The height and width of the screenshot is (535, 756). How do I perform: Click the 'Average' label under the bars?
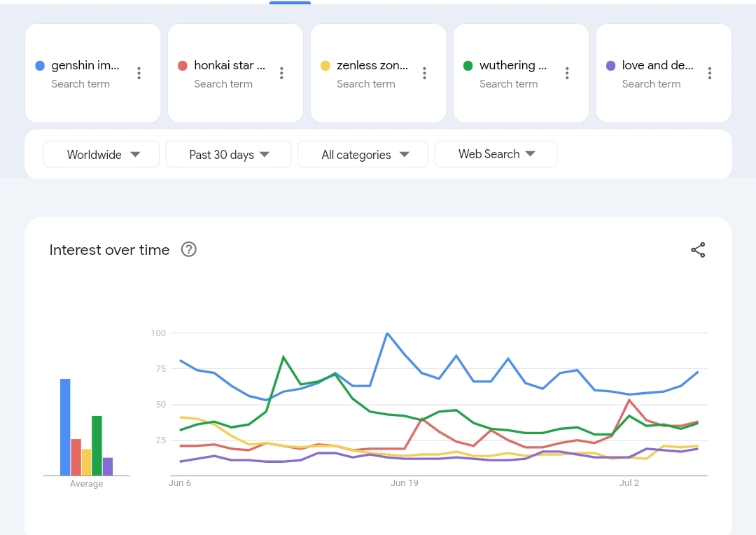pos(86,483)
